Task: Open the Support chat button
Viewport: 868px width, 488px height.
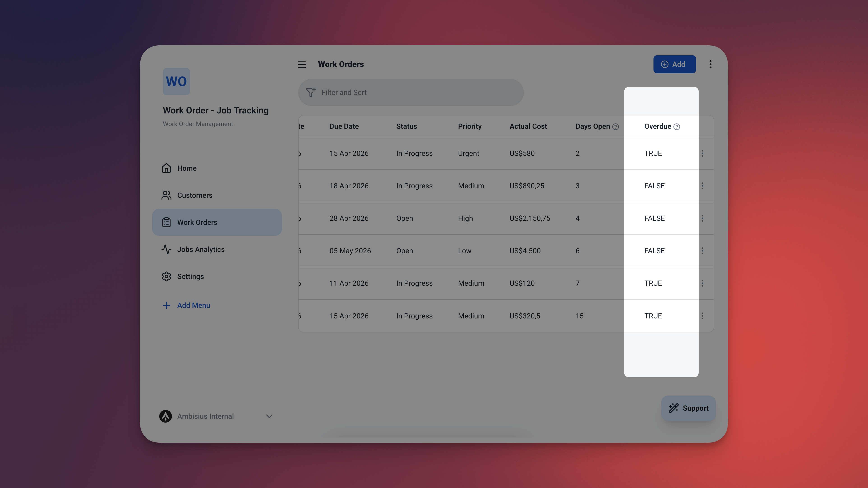Action: pyautogui.click(x=688, y=408)
